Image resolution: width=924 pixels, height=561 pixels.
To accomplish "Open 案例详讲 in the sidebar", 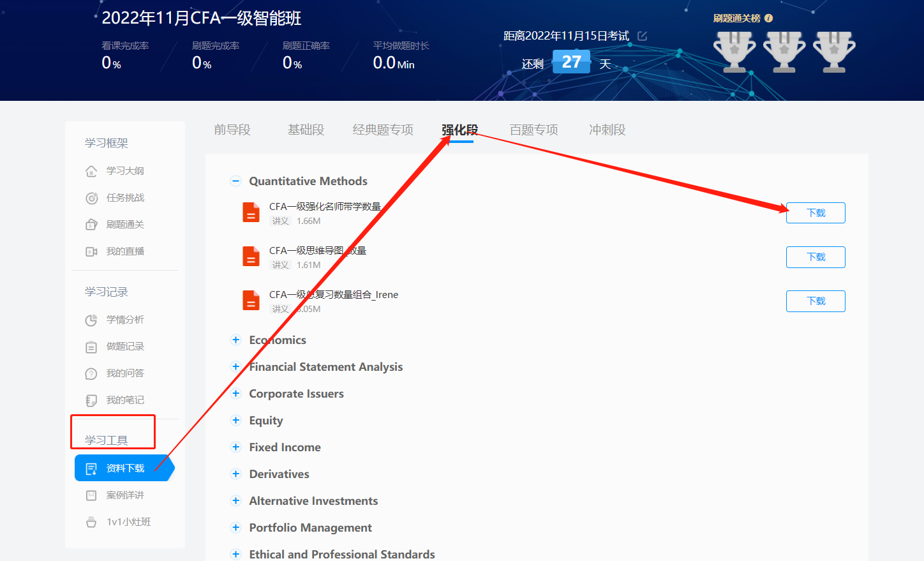I will pos(125,495).
